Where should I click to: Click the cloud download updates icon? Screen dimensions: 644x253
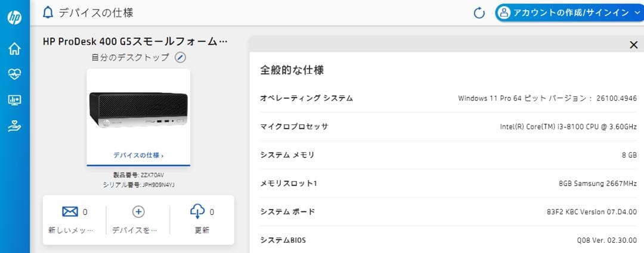(x=197, y=211)
